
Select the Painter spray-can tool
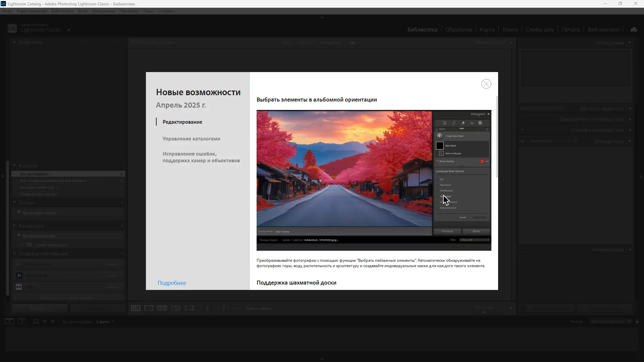click(x=207, y=308)
